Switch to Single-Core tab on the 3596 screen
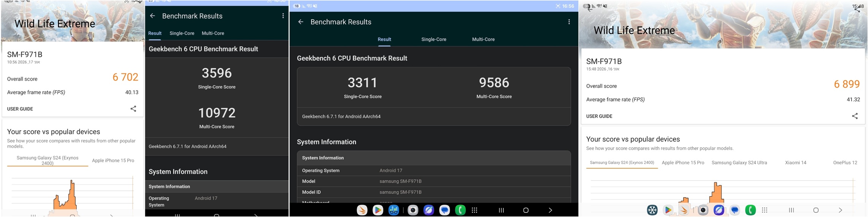The width and height of the screenshot is (868, 217). tap(182, 34)
